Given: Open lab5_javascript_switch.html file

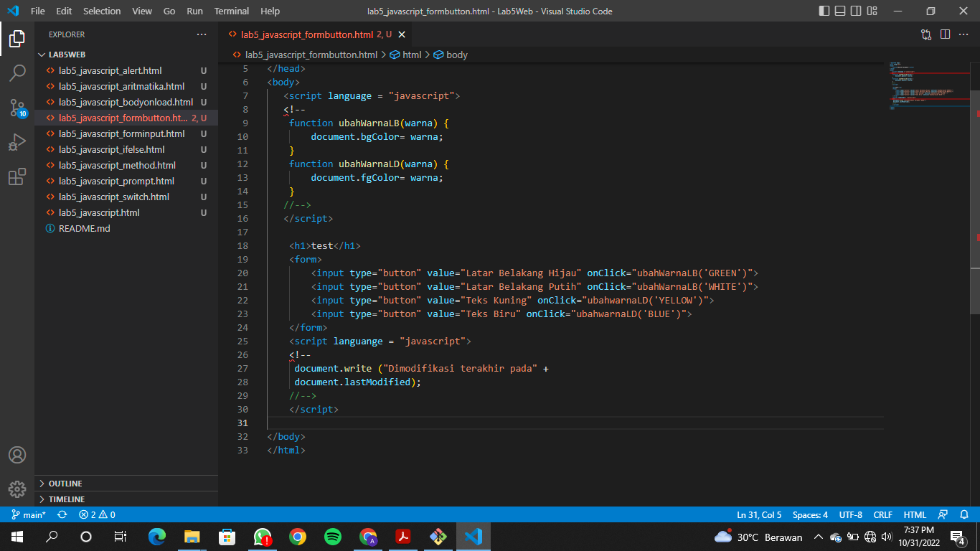Looking at the screenshot, I should click(126, 197).
